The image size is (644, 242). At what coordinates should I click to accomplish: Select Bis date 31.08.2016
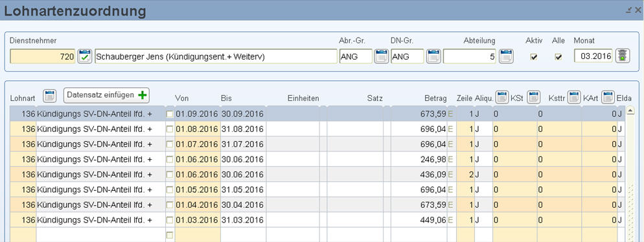243,129
